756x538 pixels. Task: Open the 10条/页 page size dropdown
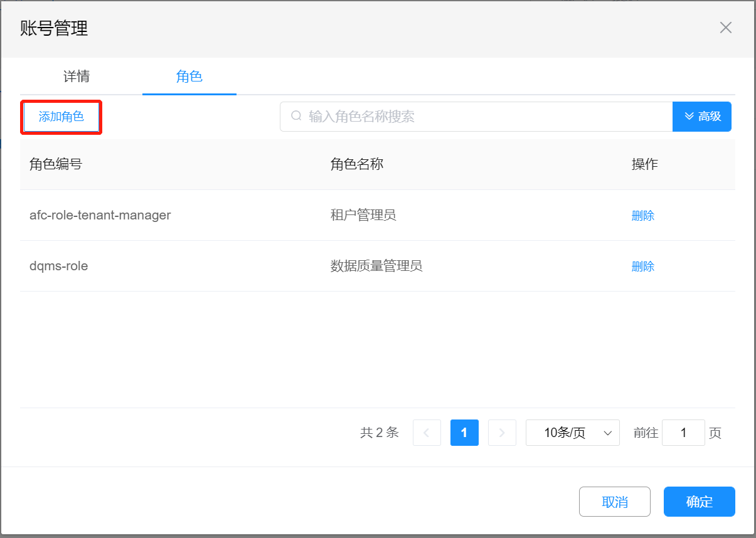tap(572, 433)
